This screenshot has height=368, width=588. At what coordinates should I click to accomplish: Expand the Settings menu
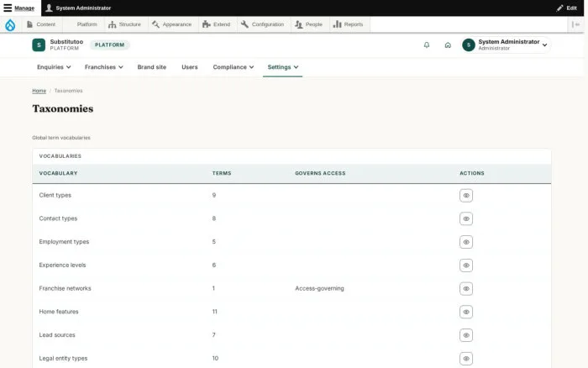tap(283, 67)
